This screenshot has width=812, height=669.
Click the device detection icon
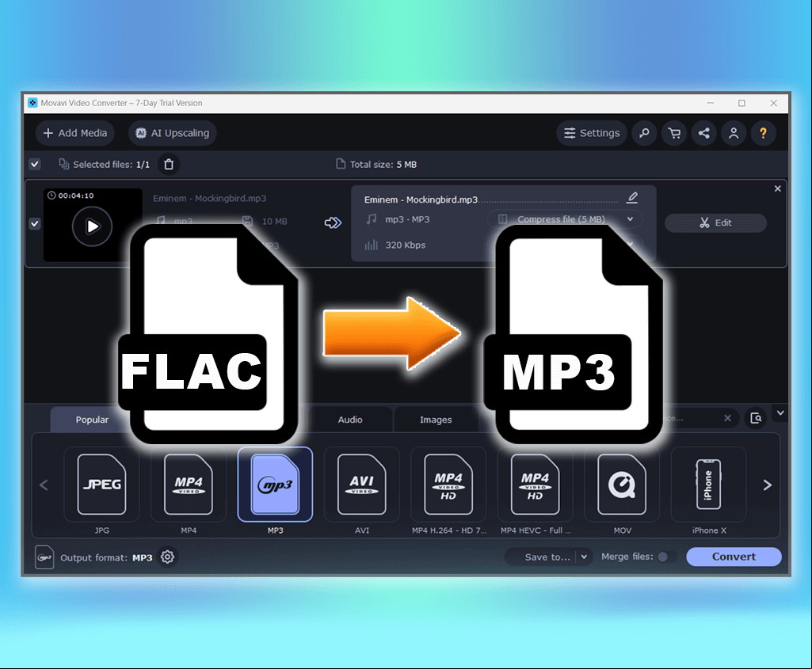click(x=756, y=418)
